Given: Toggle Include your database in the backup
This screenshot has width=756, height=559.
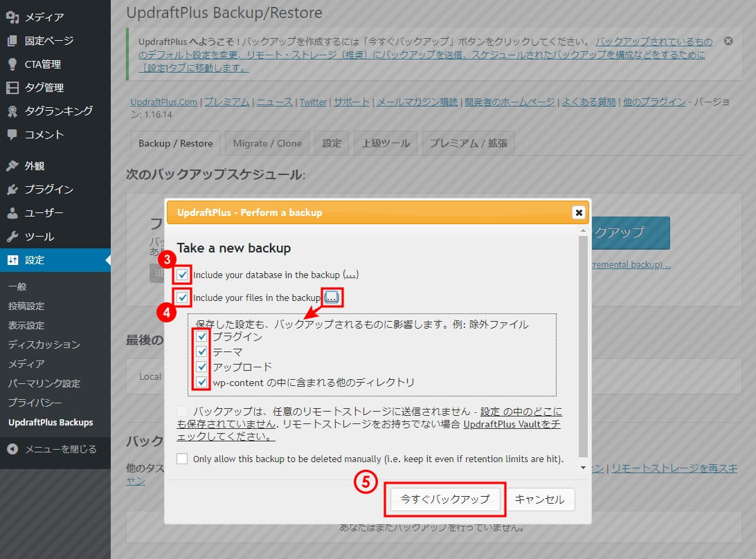Looking at the screenshot, I should (x=182, y=275).
